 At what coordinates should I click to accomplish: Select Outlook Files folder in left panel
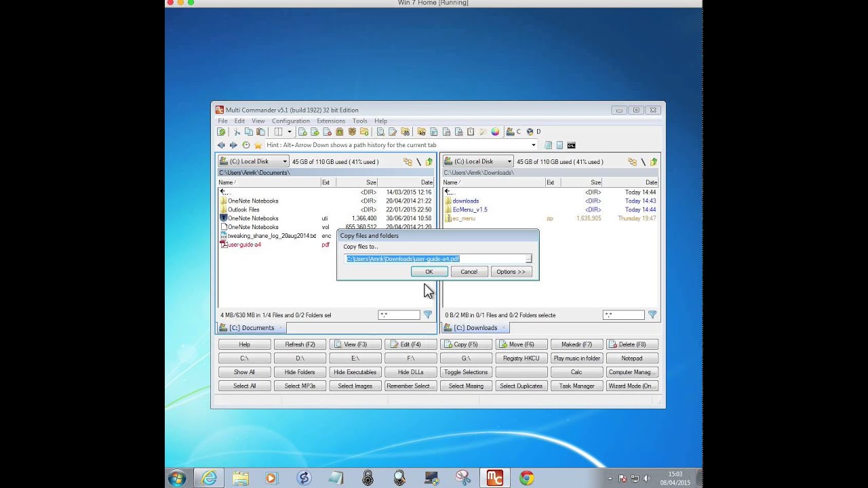coord(243,209)
